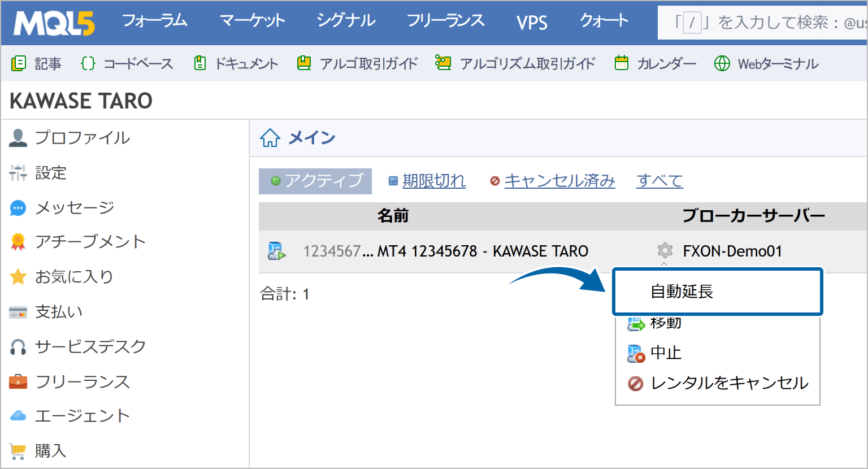Open the コードベース braces icon
Viewport: 868px width, 469px height.
pyautogui.click(x=88, y=63)
